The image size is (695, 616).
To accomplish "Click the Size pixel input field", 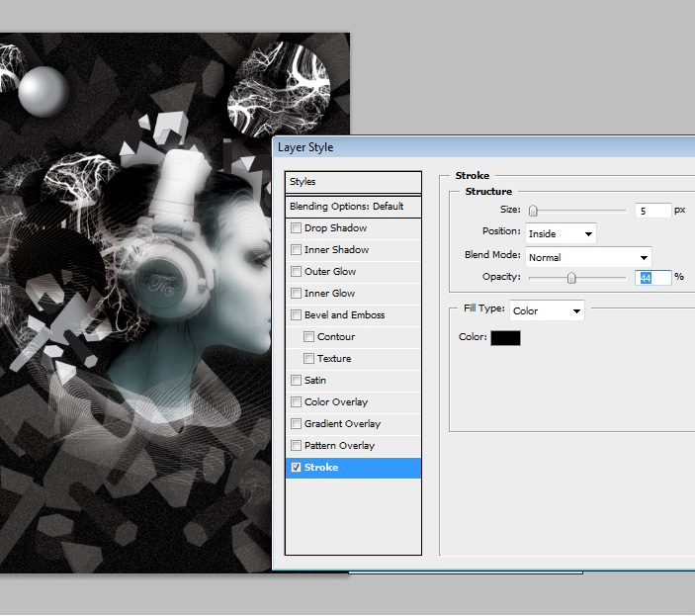I will [x=652, y=211].
